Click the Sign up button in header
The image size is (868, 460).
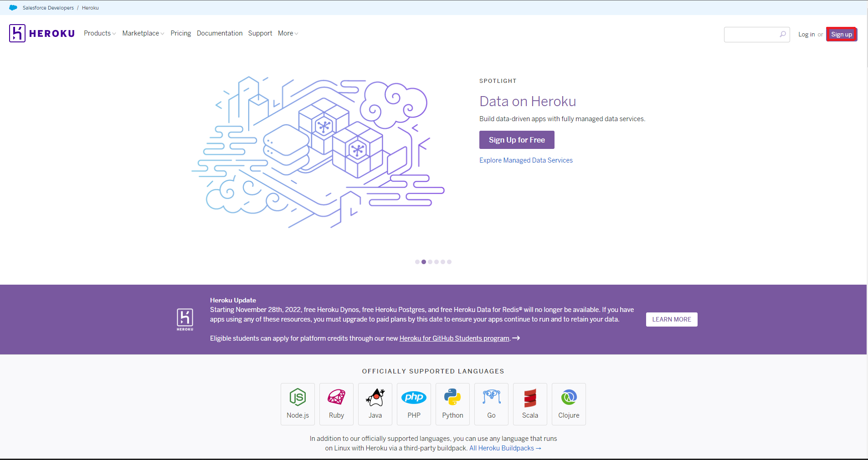(841, 34)
